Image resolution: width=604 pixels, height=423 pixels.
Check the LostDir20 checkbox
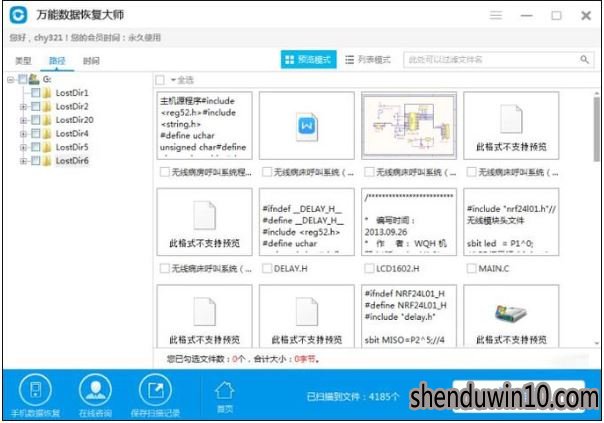[x=35, y=120]
